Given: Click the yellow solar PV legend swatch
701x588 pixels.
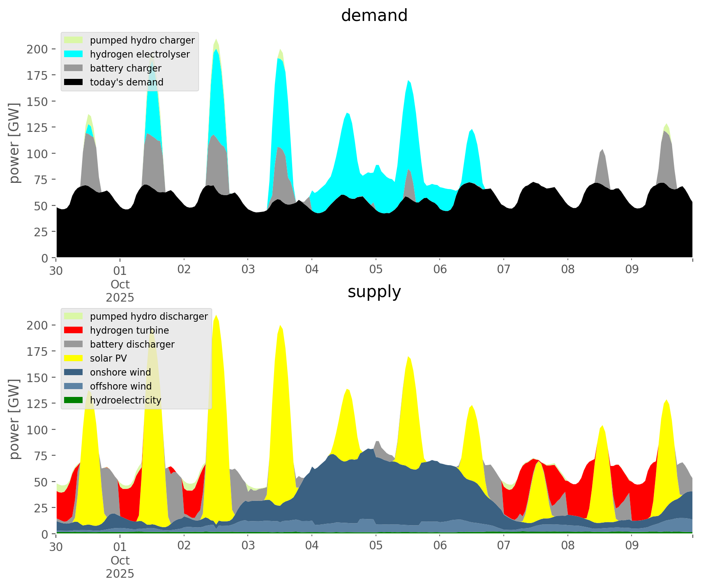Looking at the screenshot, I should [74, 358].
